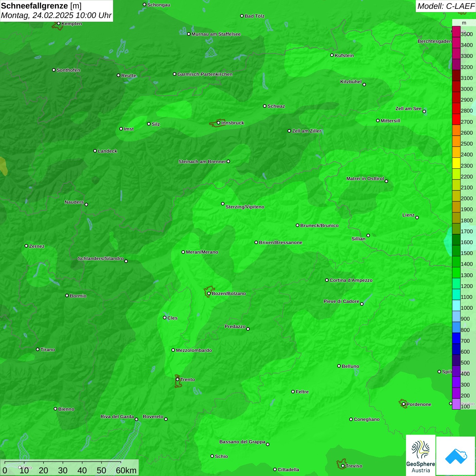Viewport: 476px width, 476px height.
Task: Click the GeoSphere Austria logo
Action: pos(421,455)
